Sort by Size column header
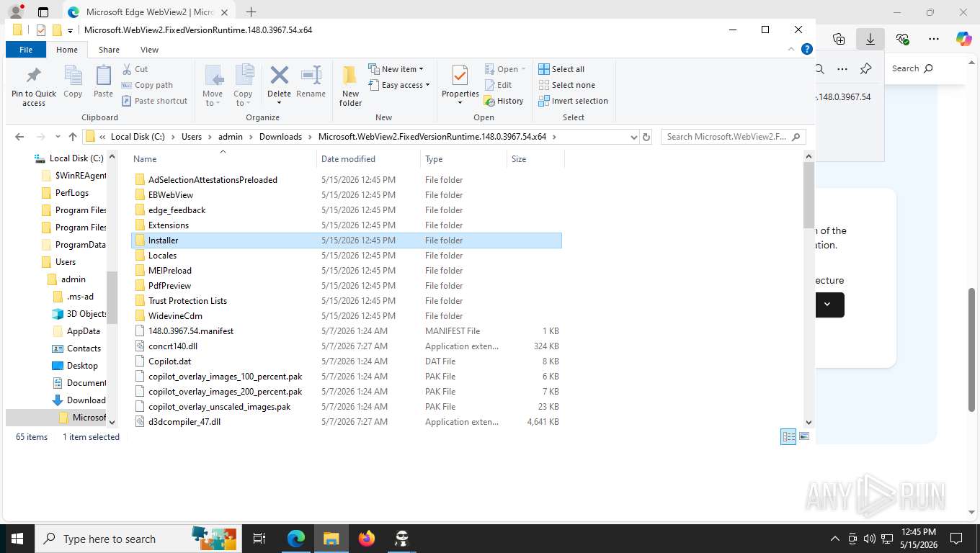Viewport: 980px width, 553px height. (535, 159)
